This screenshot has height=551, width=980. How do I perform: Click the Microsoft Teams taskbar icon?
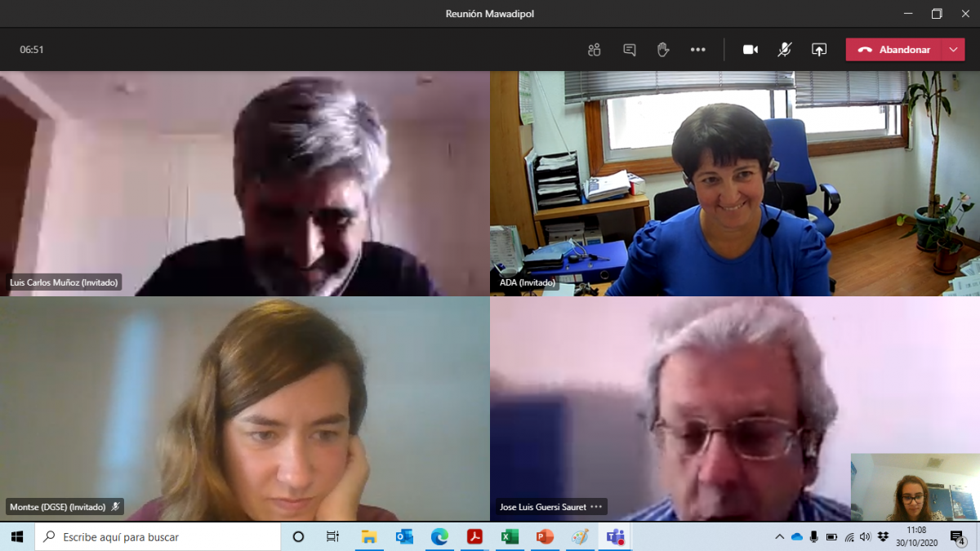(615, 536)
